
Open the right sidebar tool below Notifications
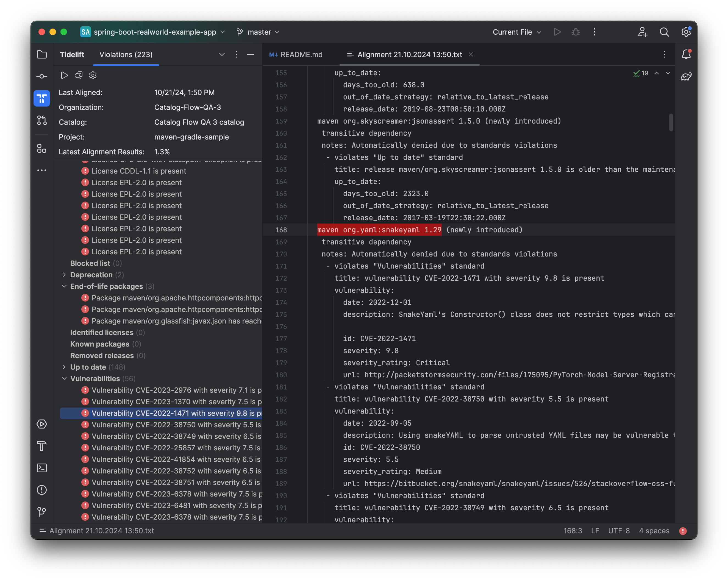click(x=686, y=76)
